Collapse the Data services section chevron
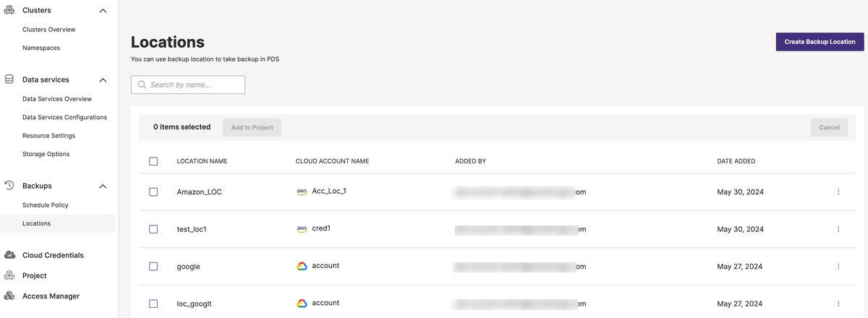Image resolution: width=868 pixels, height=318 pixels. [103, 79]
